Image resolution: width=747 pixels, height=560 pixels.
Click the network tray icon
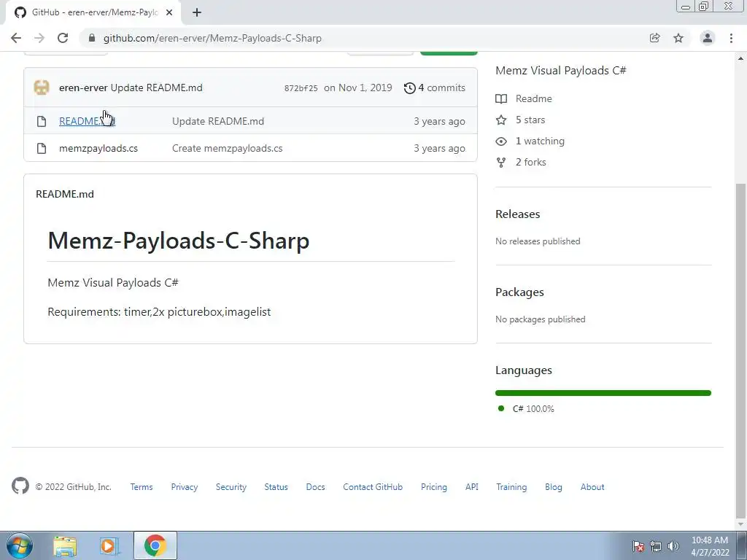tap(656, 546)
